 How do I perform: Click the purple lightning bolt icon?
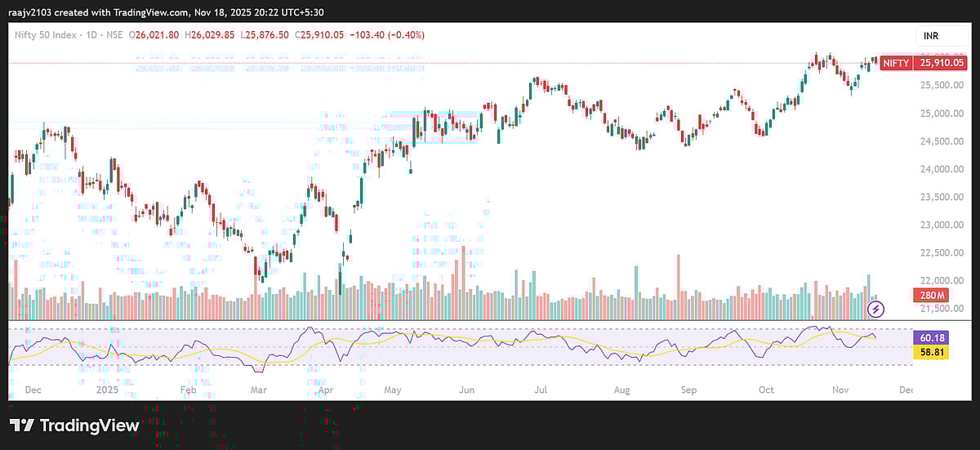tap(876, 309)
